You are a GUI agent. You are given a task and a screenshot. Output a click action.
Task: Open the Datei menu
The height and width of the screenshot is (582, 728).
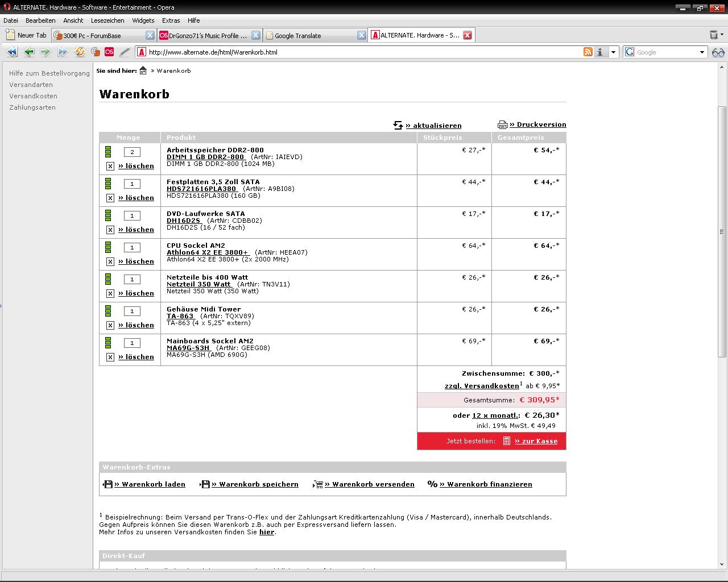(11, 20)
